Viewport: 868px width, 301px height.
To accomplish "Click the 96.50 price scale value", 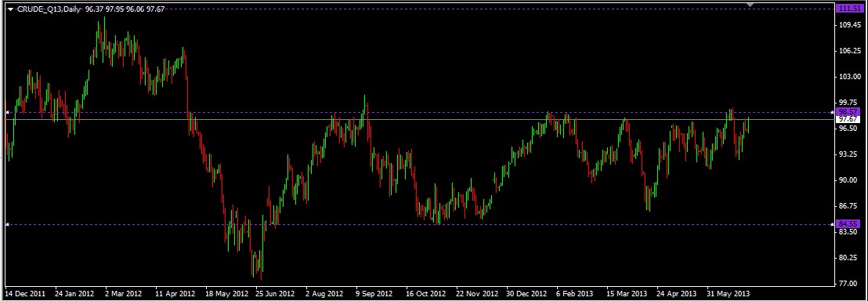I will (x=849, y=128).
